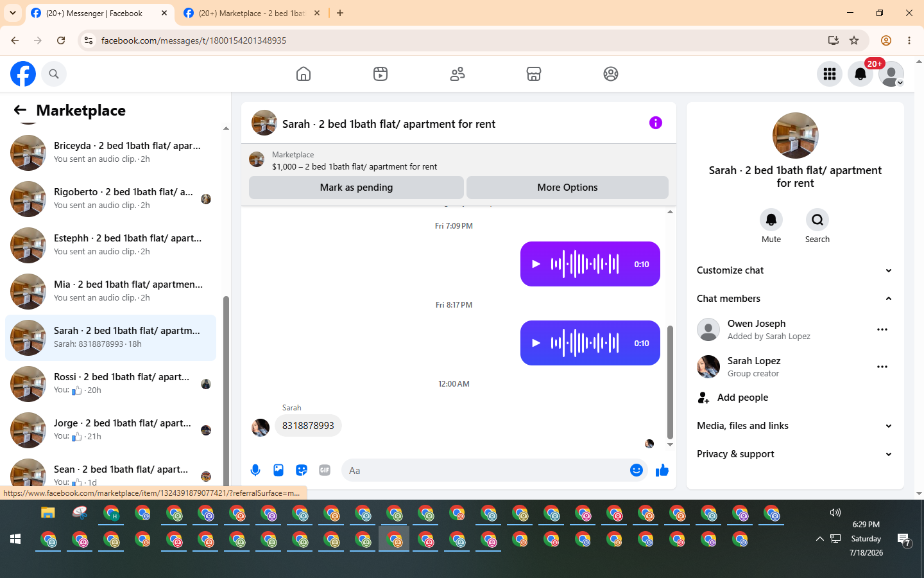Attach a photo with the image icon
Viewport: 924px width, 578px height.
coord(278,470)
